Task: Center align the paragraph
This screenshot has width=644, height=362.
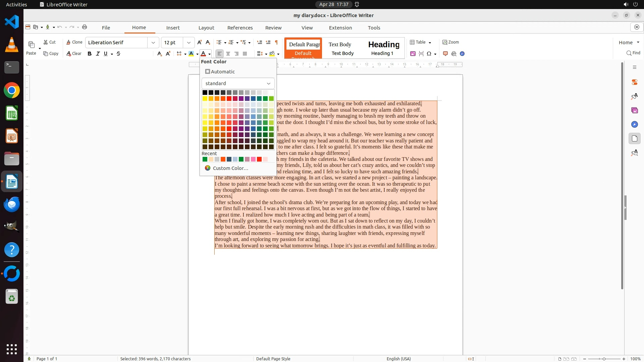Action: [228, 54]
